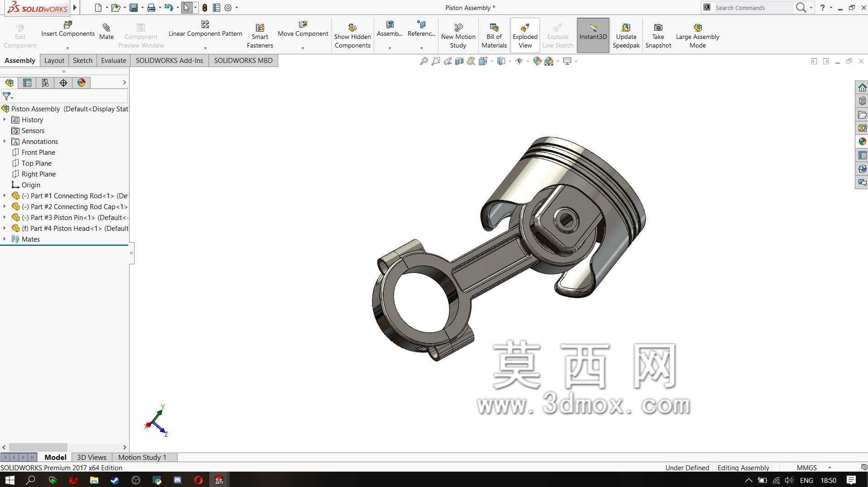Viewport: 868px width, 487px height.
Task: Create a new document with the New icon
Action: click(x=98, y=8)
